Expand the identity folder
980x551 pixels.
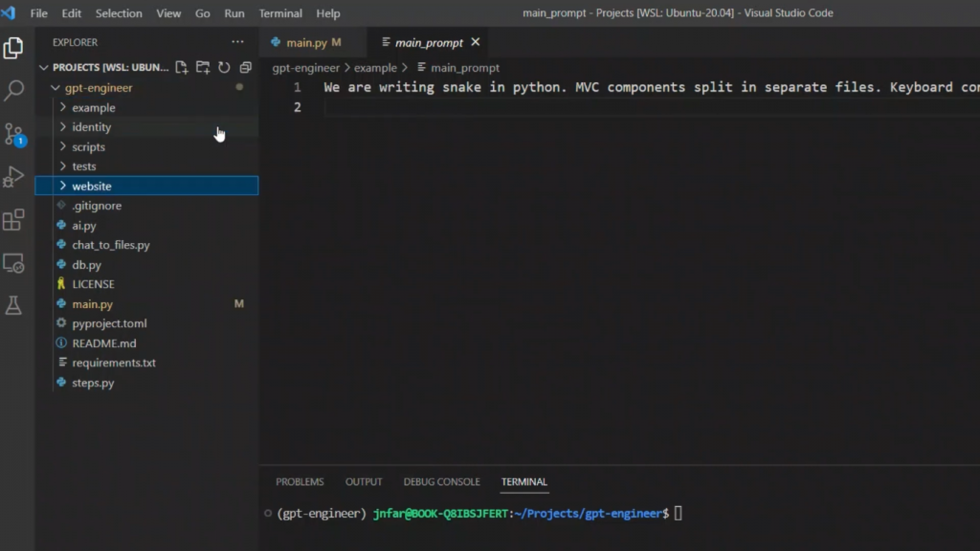[x=91, y=127]
